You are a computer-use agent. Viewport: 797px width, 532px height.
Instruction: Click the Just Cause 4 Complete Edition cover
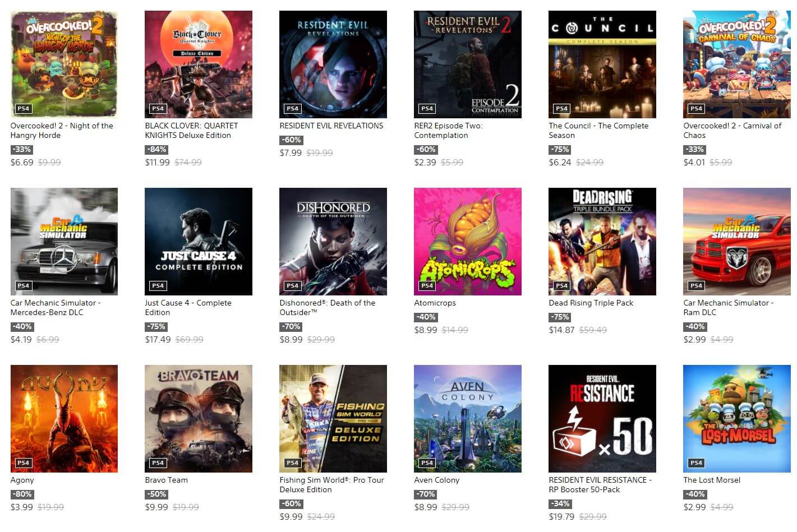(199, 242)
